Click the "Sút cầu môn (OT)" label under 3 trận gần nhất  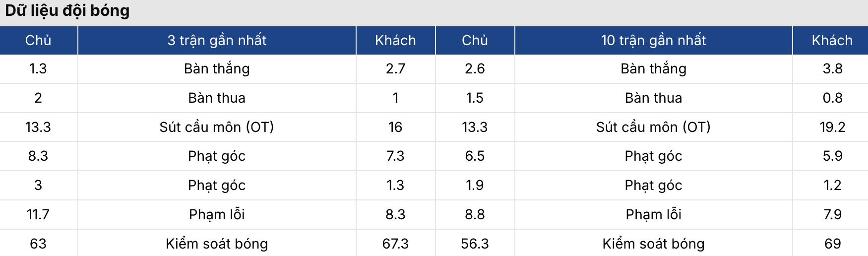(217, 127)
